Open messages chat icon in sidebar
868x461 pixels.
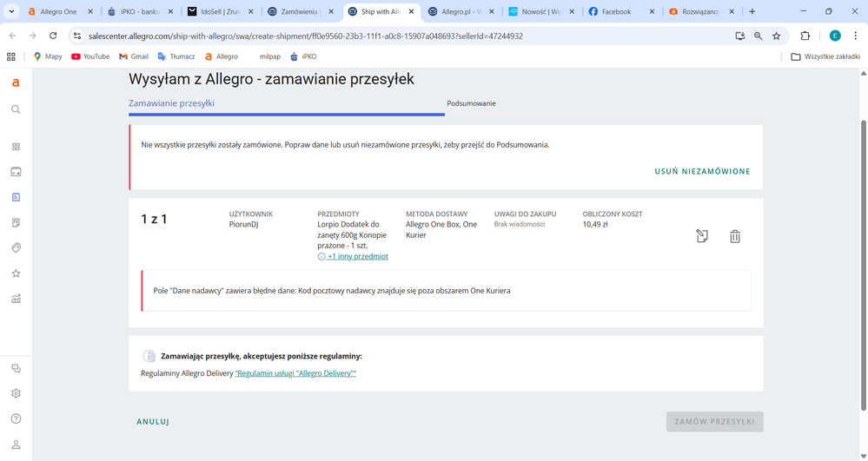(x=16, y=369)
